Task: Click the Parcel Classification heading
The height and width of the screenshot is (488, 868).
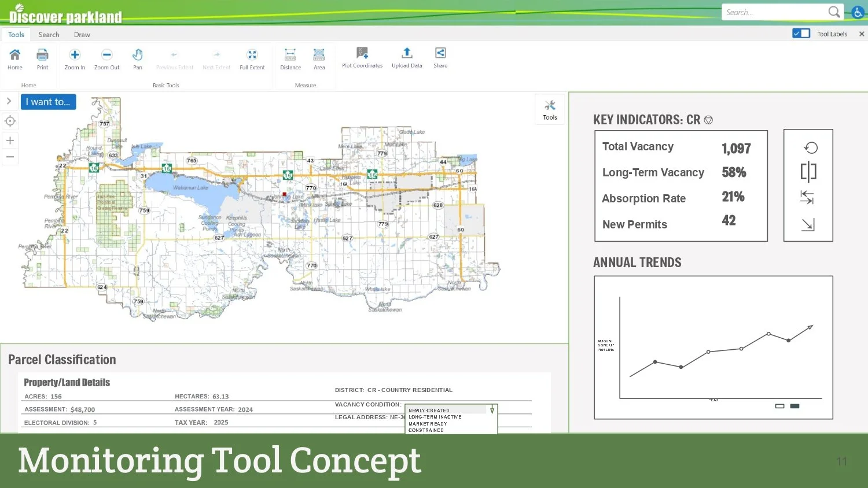Action: [x=62, y=360]
